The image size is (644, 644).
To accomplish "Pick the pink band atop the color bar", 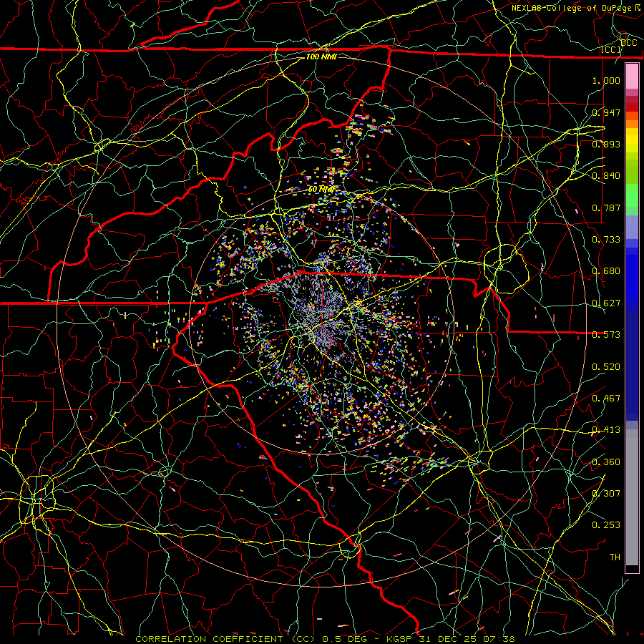I will [632, 76].
